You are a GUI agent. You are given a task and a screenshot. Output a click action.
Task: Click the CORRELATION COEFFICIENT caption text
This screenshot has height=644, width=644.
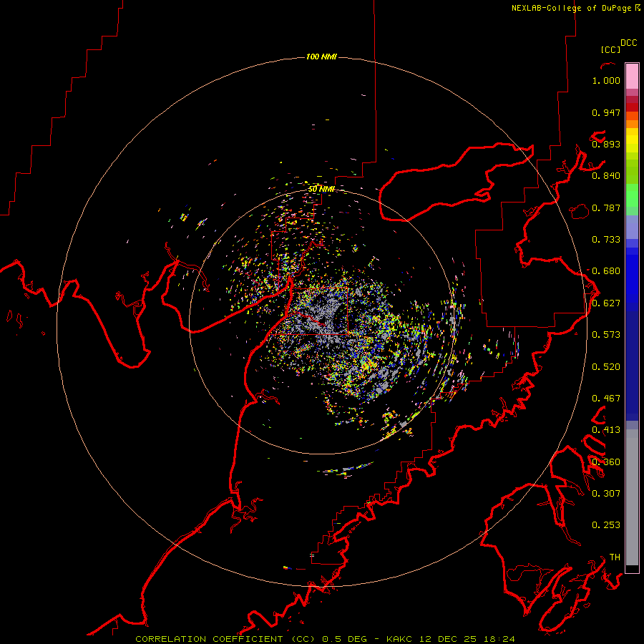point(209,639)
